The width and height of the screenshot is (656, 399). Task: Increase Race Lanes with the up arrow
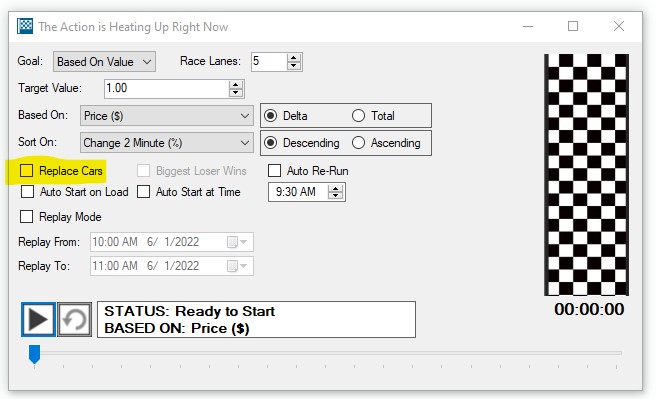point(294,58)
